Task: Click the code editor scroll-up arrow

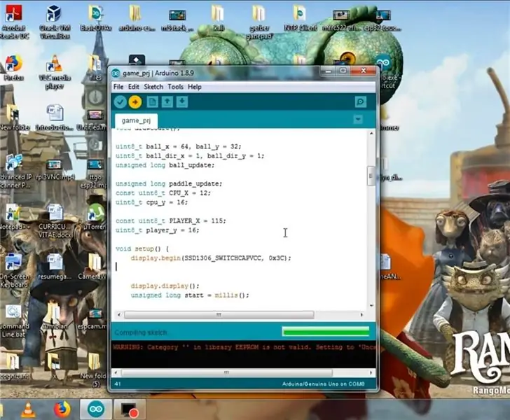Action: pyautogui.click(x=371, y=133)
